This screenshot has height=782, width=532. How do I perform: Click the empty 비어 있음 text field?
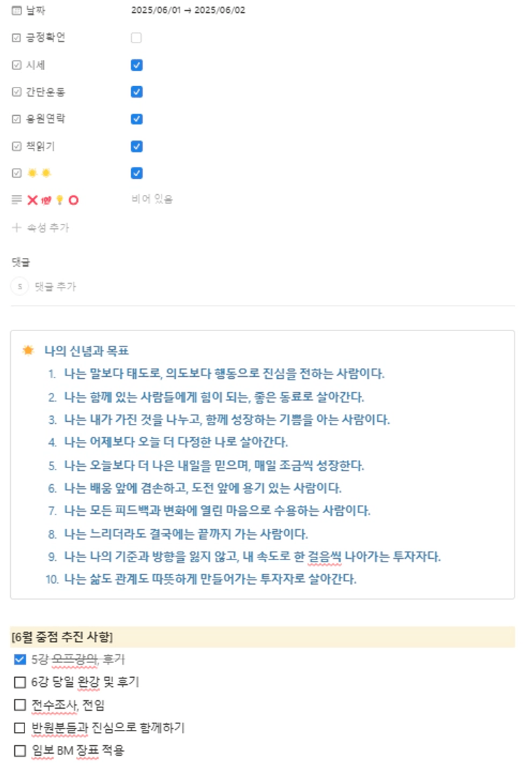152,200
